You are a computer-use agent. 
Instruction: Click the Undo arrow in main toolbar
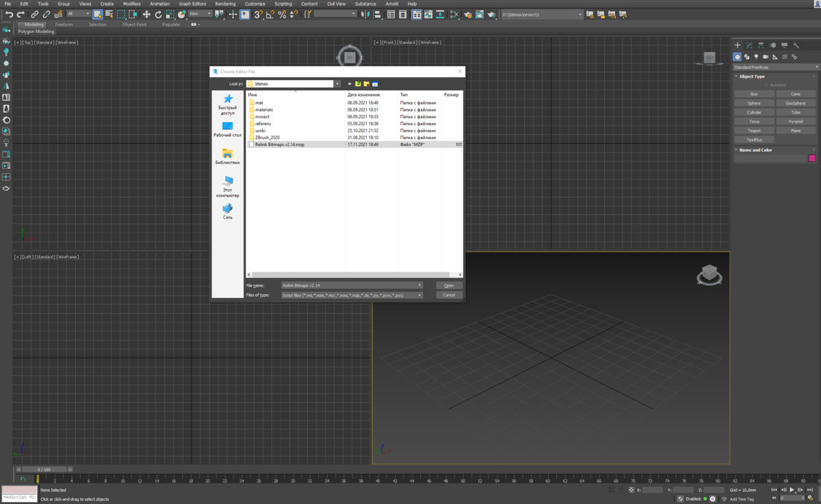point(9,14)
